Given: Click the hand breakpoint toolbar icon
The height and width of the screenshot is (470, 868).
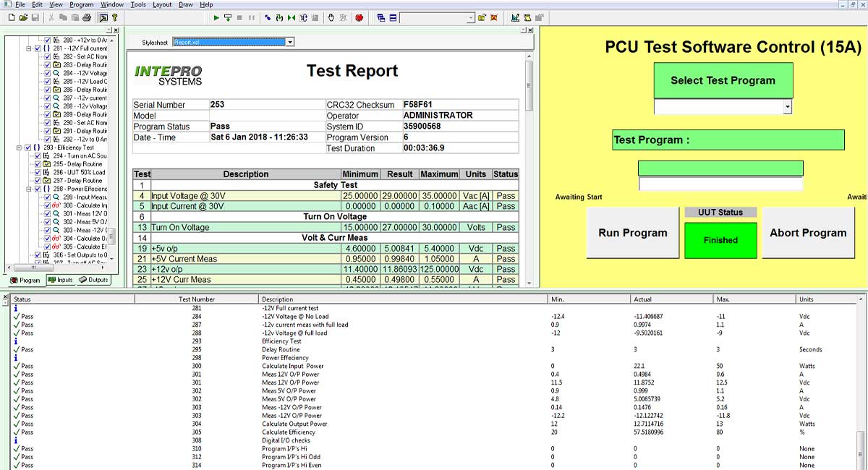Looking at the screenshot, I should pyautogui.click(x=331, y=17).
